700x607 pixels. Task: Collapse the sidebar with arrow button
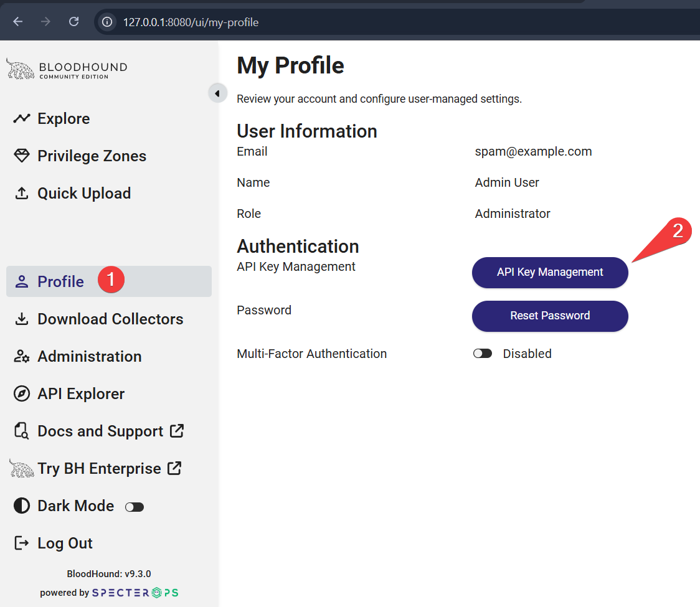[217, 93]
